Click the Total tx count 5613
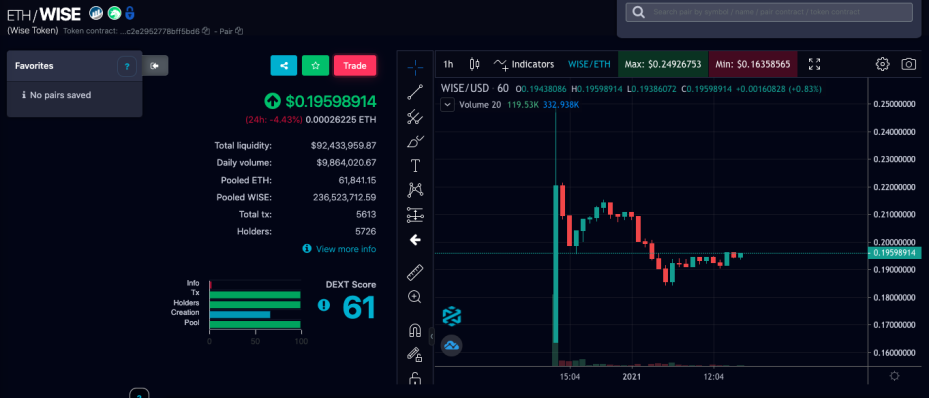929x398 pixels. (367, 214)
